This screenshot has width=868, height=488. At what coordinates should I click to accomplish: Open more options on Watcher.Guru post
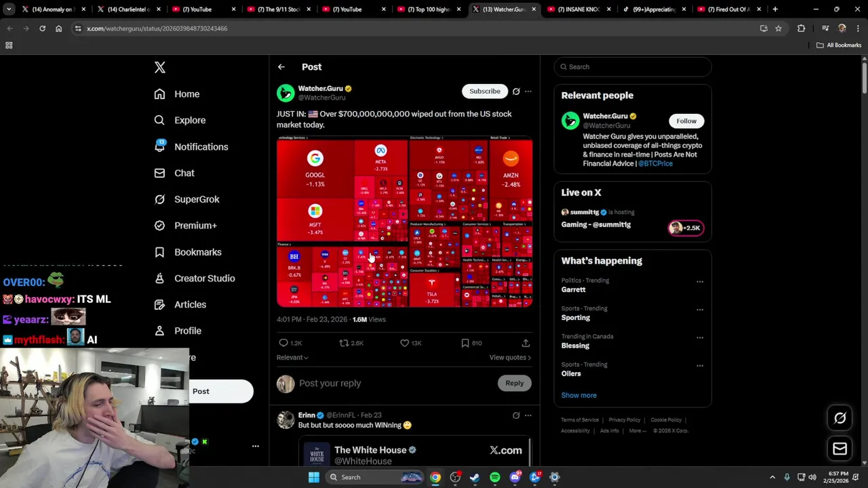tap(528, 91)
